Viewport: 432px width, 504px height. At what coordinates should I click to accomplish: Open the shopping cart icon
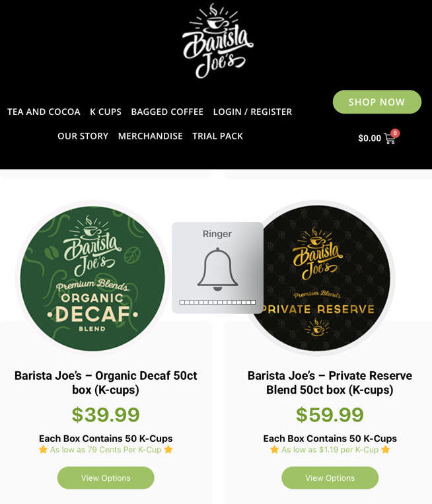point(390,139)
